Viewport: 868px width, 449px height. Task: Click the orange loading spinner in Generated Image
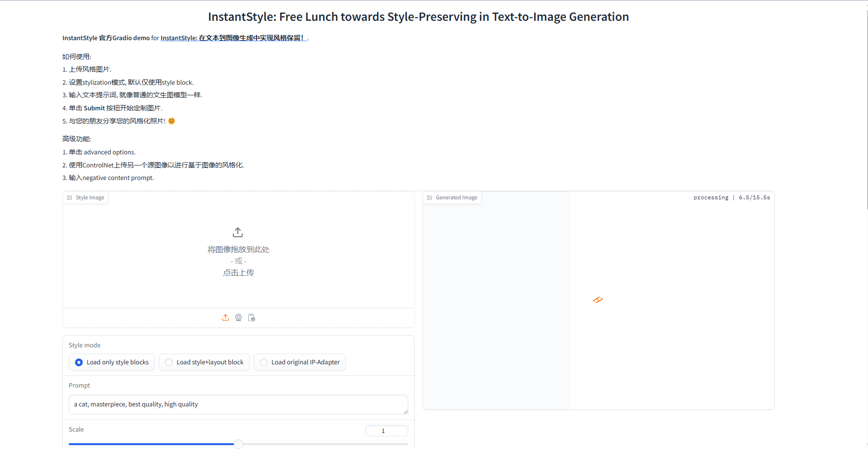click(598, 300)
